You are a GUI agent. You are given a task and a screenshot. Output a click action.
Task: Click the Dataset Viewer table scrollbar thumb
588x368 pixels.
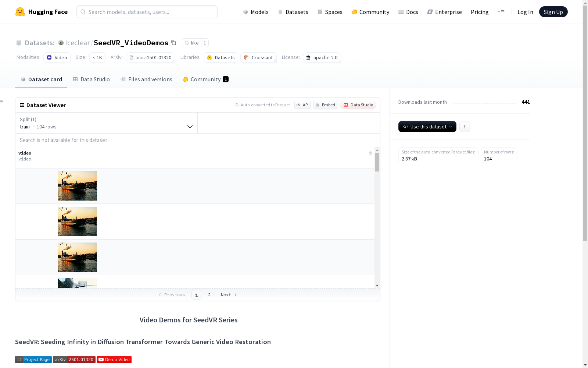377,162
